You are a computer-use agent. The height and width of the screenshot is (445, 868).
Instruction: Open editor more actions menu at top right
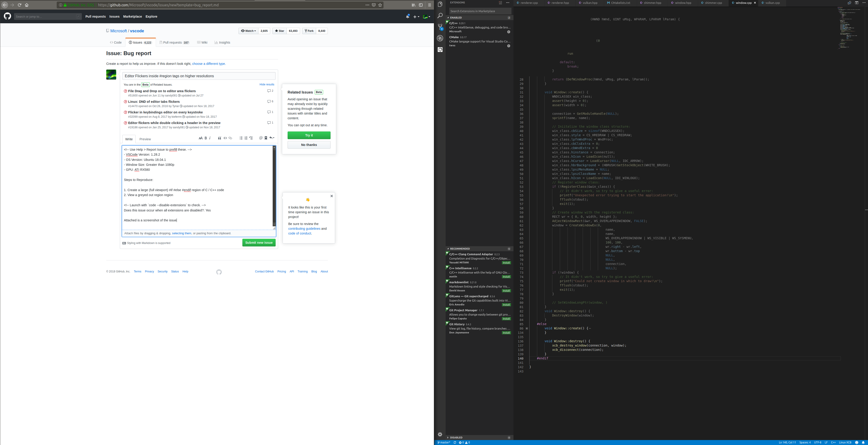coord(864,3)
